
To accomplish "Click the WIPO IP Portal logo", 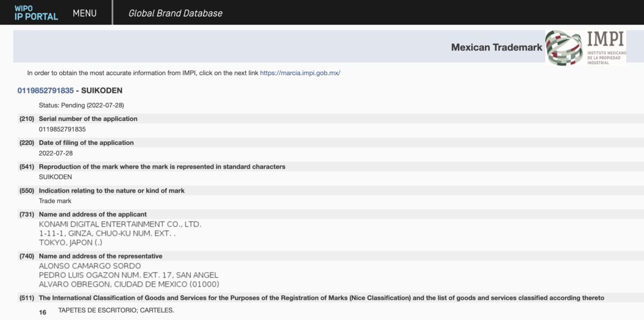I will tap(36, 13).
